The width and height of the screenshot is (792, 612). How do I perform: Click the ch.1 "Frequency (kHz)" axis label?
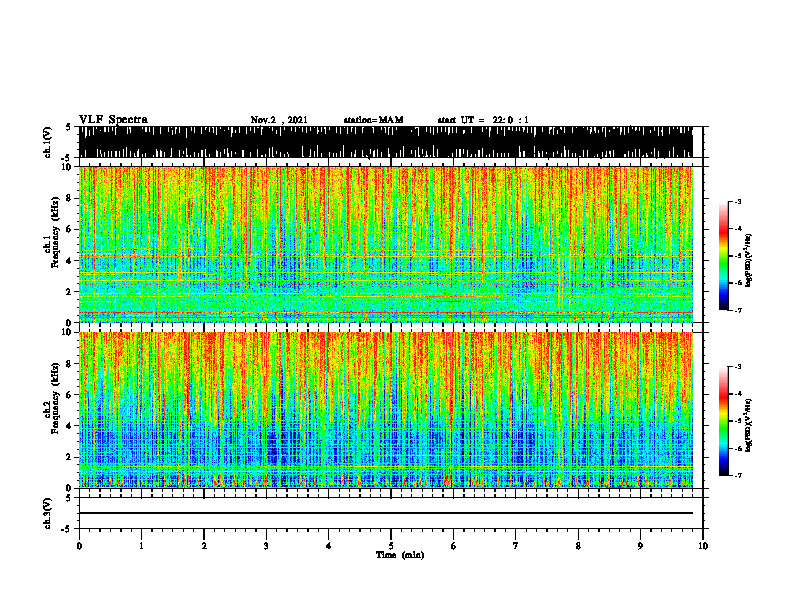55,232
